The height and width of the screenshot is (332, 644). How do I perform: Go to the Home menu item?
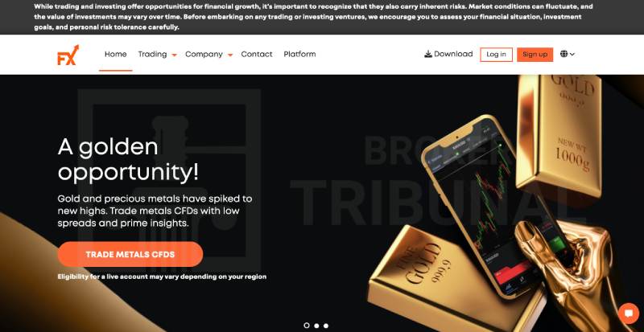coord(115,54)
